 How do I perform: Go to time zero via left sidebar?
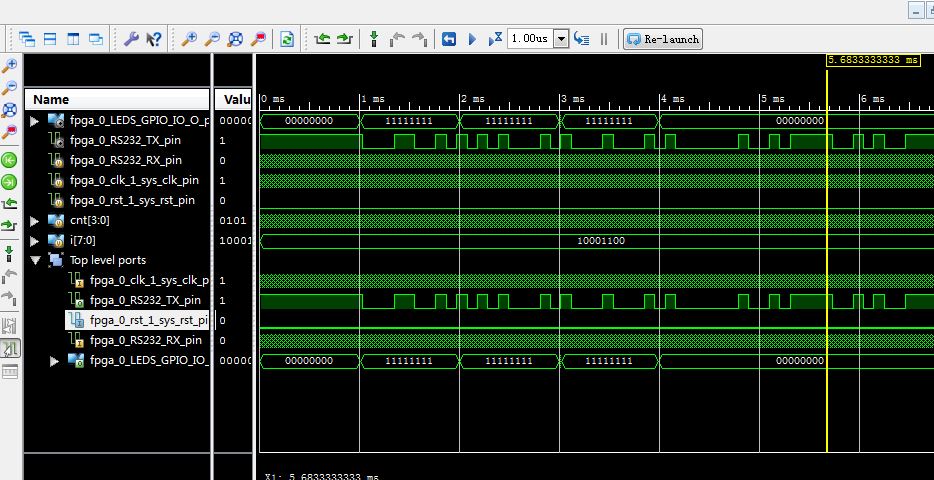(x=10, y=160)
